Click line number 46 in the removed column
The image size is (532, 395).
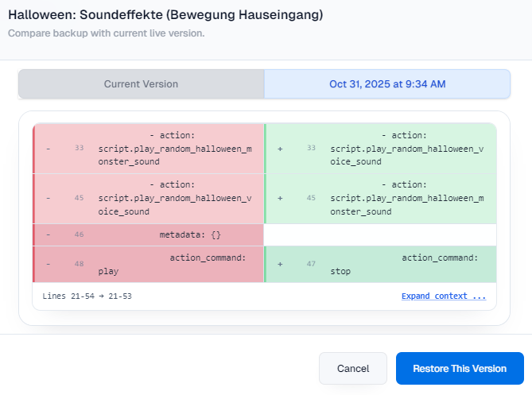pos(79,234)
